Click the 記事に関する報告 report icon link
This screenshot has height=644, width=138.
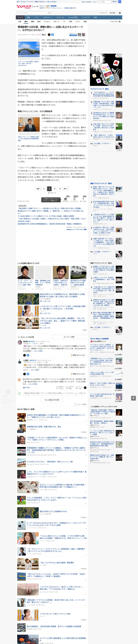tap(23, 201)
